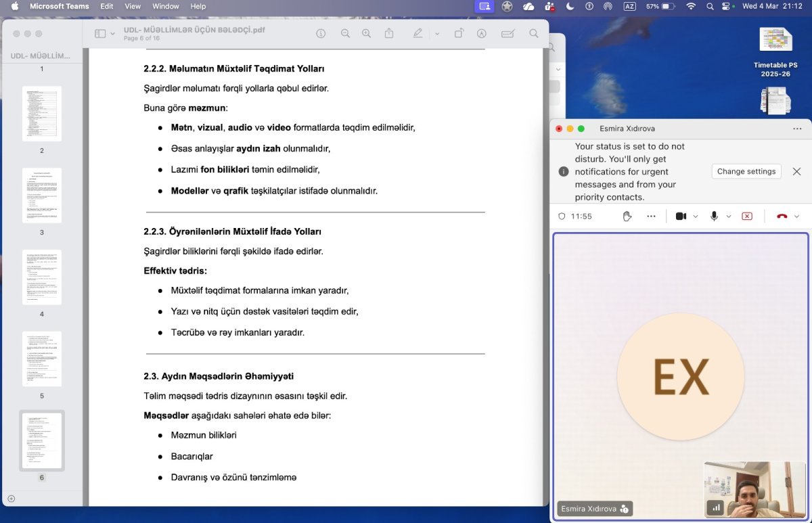Expand camera options dropdown arrow
The height and width of the screenshot is (523, 812).
696,217
